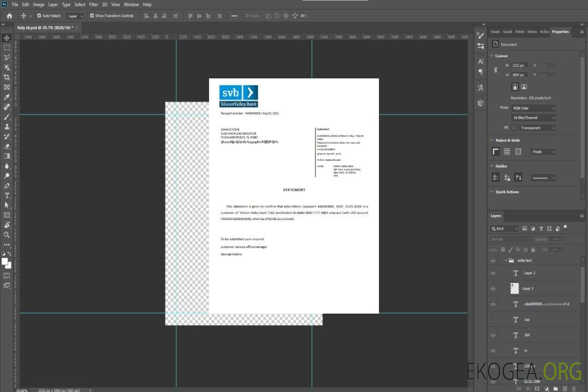Select the Gradient tool
Image resolution: width=588 pixels, height=392 pixels.
point(7,156)
